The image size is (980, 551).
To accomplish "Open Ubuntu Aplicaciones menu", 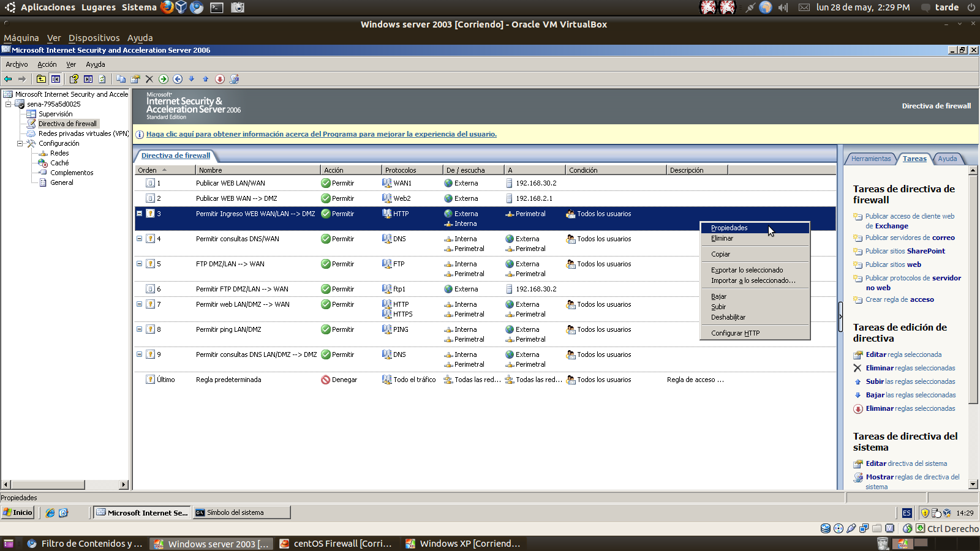I will [x=48, y=7].
